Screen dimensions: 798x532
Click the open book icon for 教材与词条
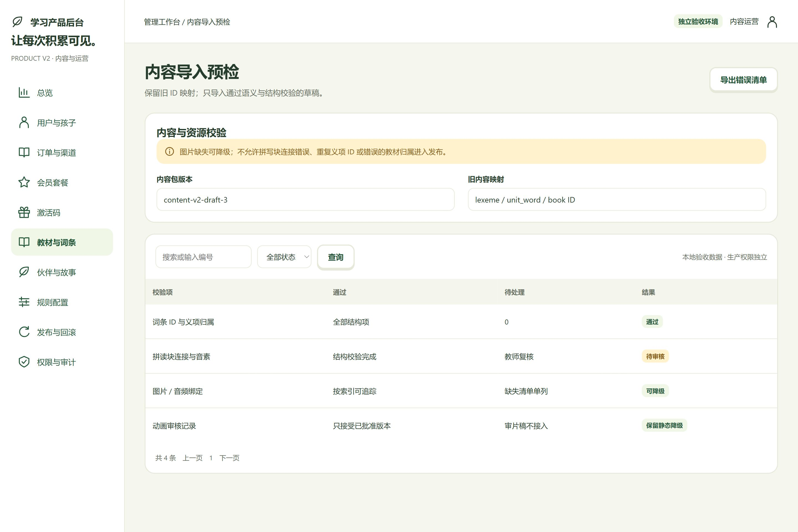[24, 242]
